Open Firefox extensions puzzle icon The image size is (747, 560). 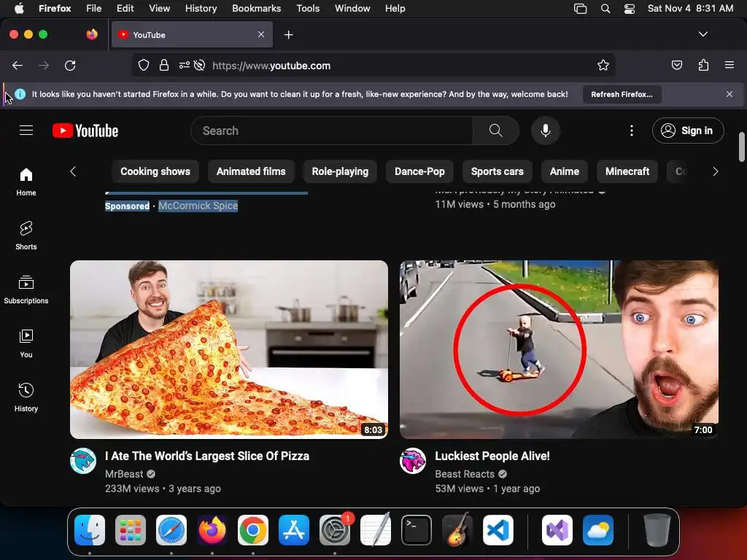pyautogui.click(x=703, y=65)
